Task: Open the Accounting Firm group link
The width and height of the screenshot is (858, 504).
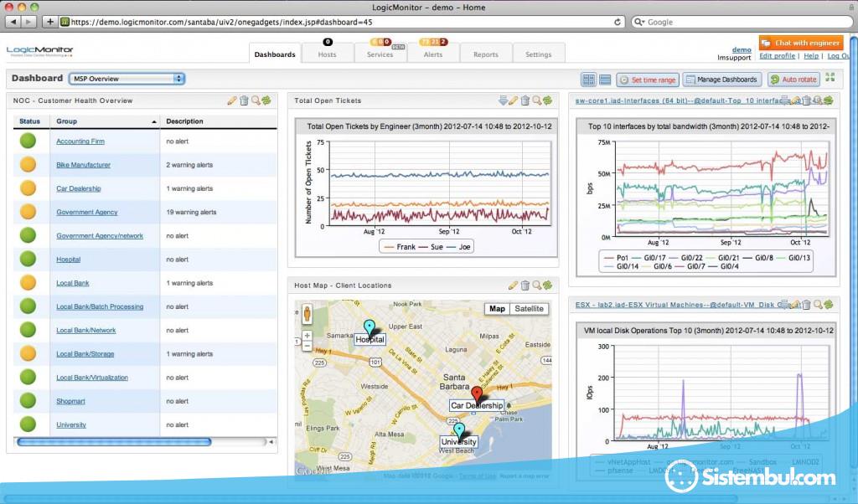Action: pos(80,141)
